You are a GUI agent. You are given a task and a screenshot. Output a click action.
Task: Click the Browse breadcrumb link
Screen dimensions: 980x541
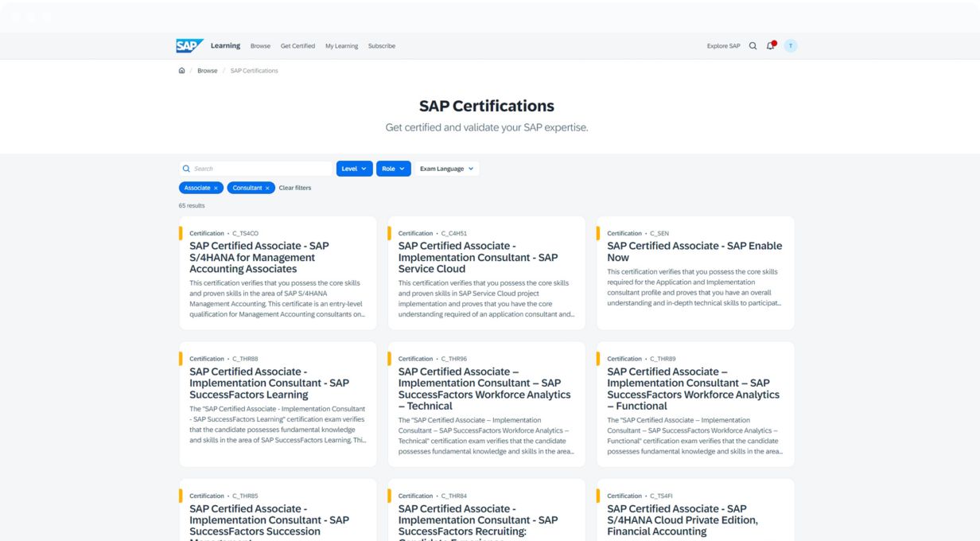(208, 71)
